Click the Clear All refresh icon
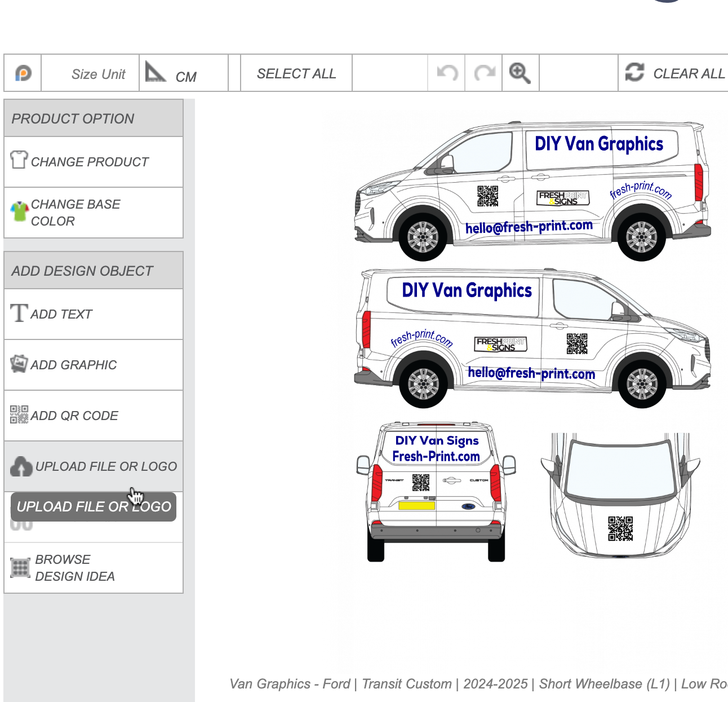 coord(634,73)
